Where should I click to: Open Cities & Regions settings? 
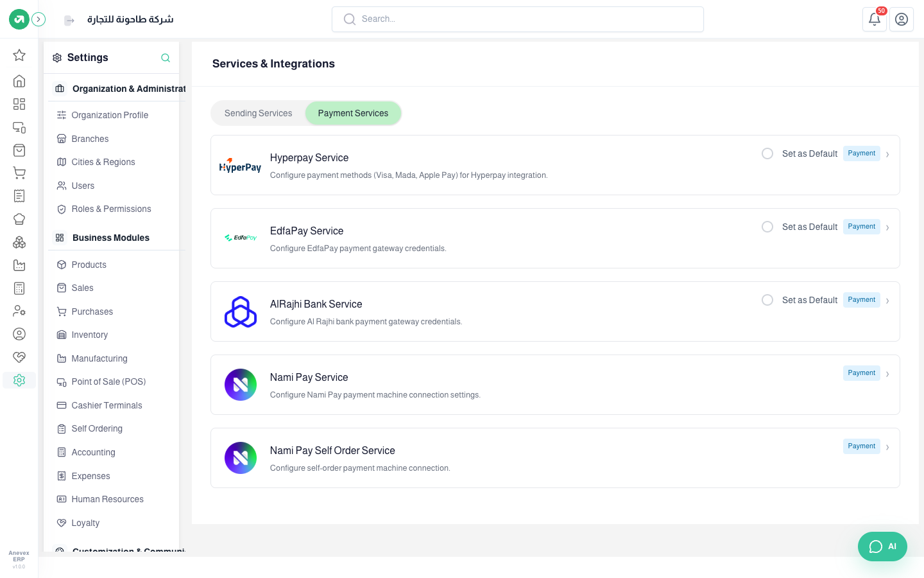103,162
